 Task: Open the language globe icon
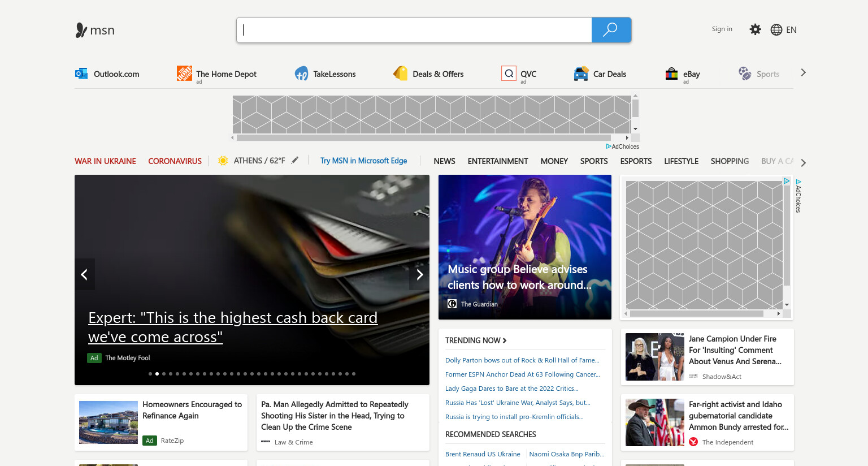(x=776, y=30)
